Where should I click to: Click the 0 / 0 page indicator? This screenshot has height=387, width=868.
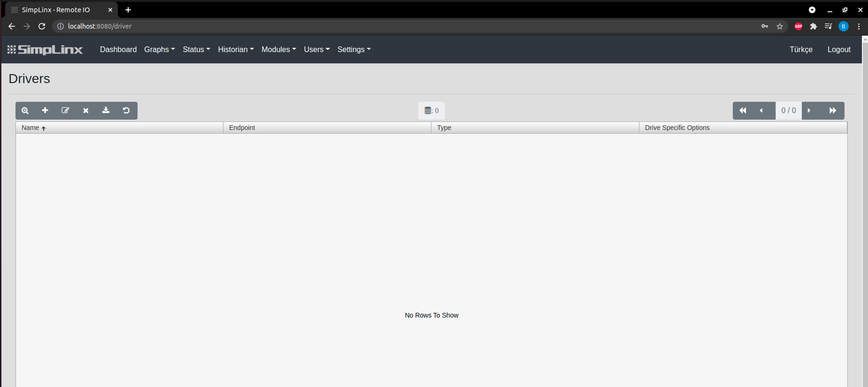click(789, 111)
